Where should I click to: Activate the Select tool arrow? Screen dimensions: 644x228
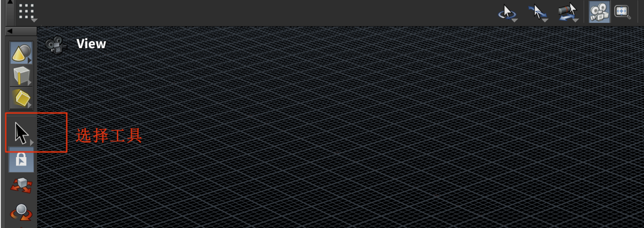tap(21, 133)
